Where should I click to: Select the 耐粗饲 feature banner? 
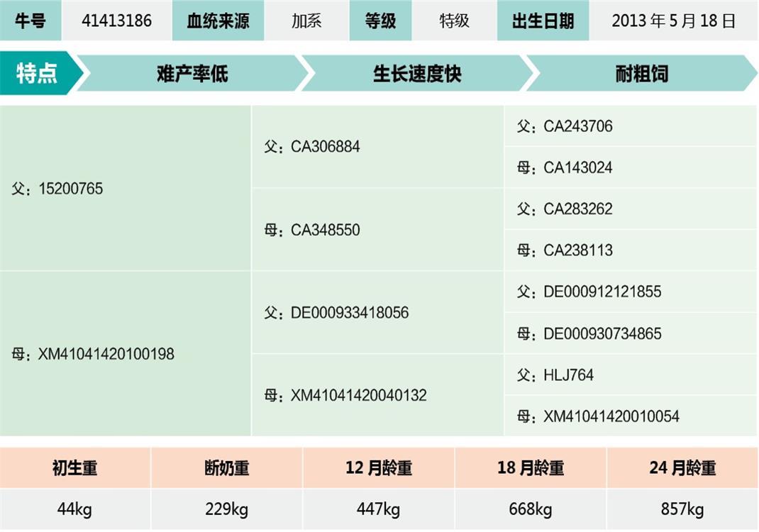pos(641,73)
